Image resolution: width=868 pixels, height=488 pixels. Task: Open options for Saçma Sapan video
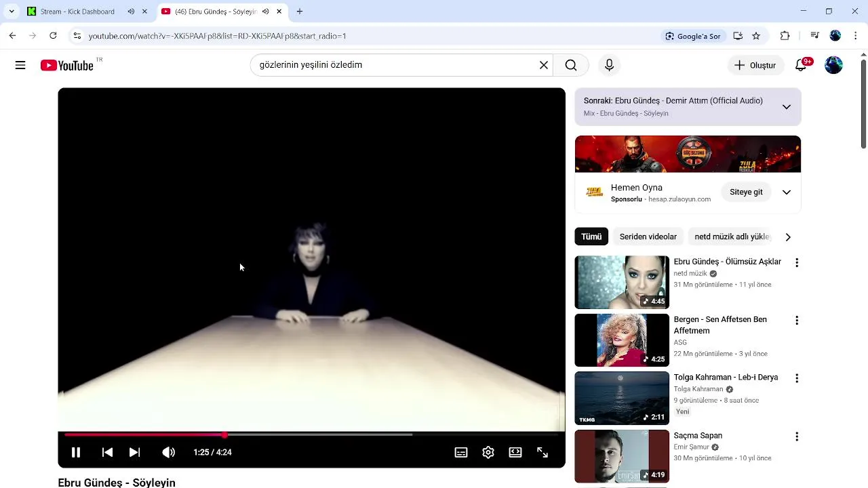pos(797,436)
